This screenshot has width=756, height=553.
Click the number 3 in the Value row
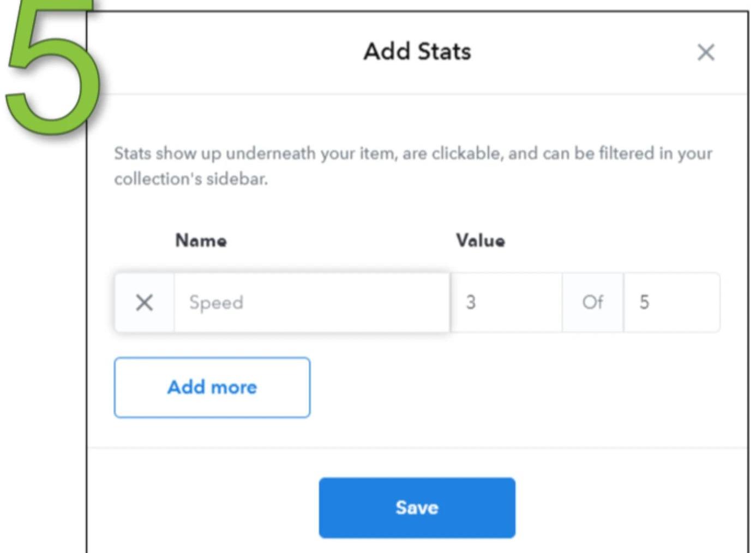pos(471,302)
